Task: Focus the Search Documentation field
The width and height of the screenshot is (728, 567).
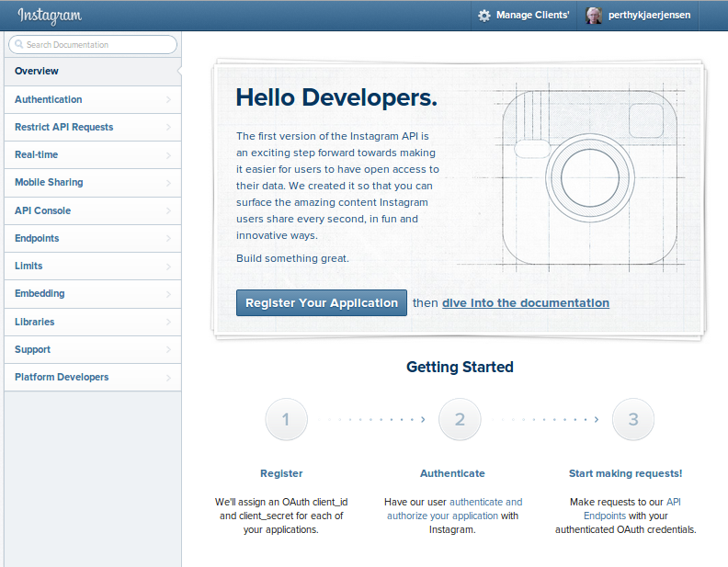Action: [93, 44]
